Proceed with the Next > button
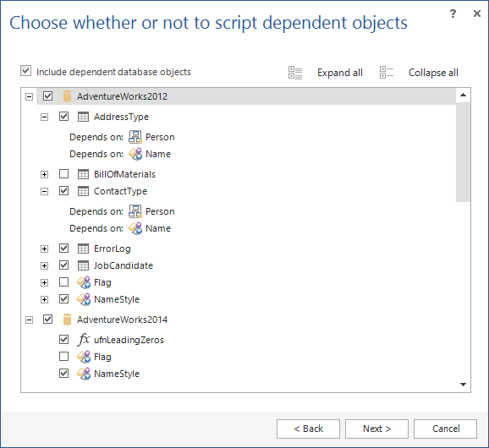 point(376,429)
